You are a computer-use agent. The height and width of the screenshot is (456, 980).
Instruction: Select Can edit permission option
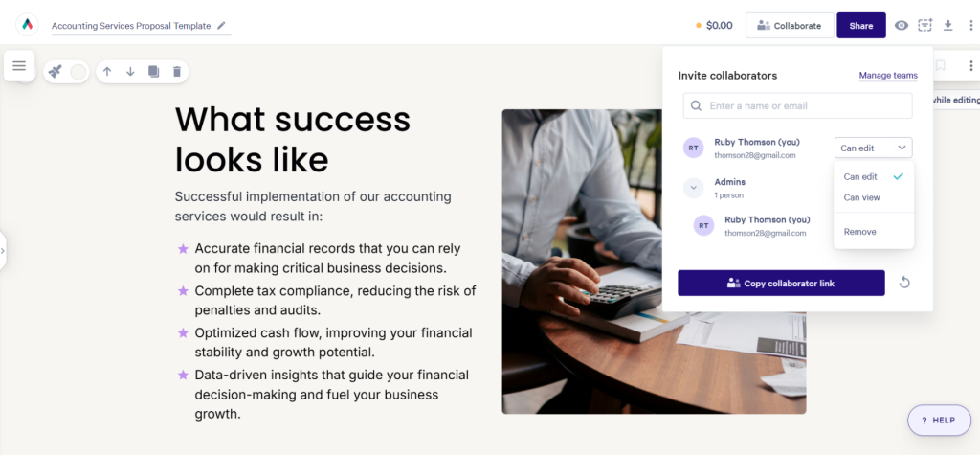coord(861,176)
